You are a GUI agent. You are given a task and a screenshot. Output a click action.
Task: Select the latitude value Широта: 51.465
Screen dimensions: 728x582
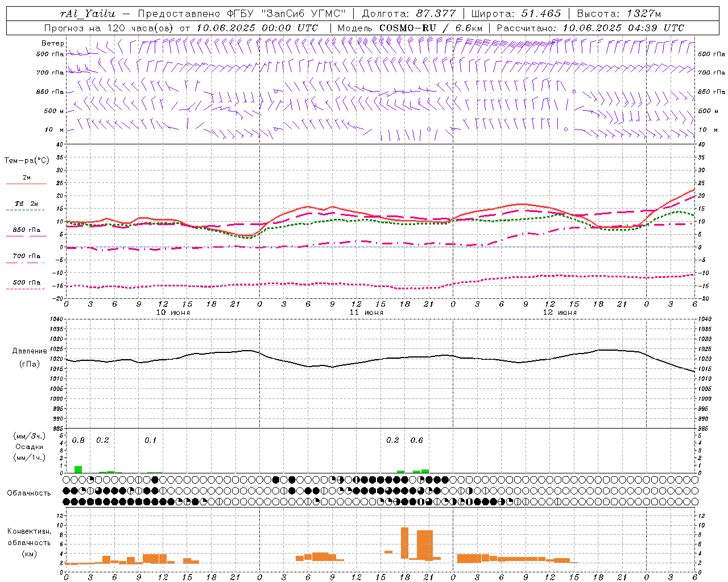[x=516, y=14]
